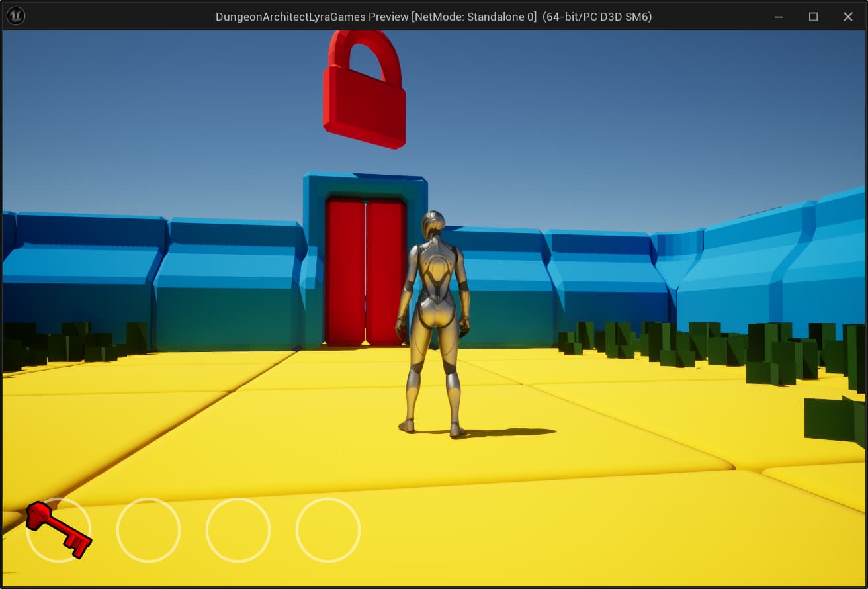Click the Unreal Engine logo in title bar
The height and width of the screenshot is (589, 868).
pyautogui.click(x=15, y=16)
